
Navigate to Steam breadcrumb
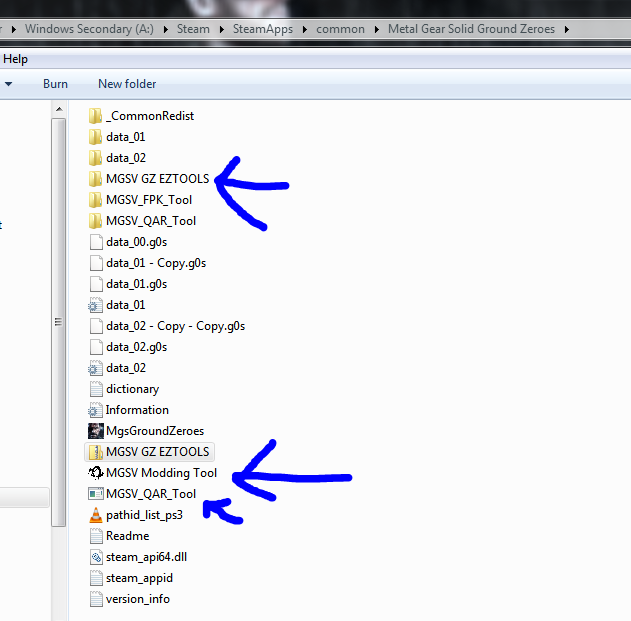point(193,29)
